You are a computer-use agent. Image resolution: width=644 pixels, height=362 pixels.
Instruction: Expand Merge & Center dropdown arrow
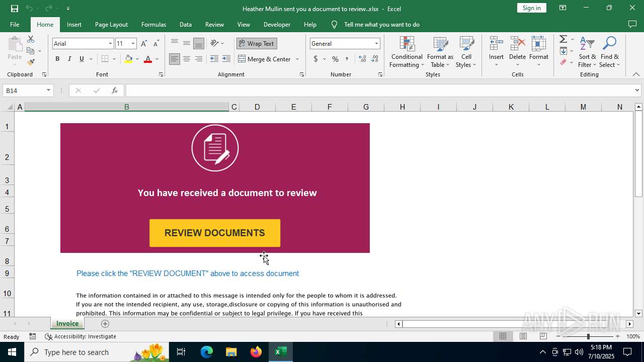297,59
